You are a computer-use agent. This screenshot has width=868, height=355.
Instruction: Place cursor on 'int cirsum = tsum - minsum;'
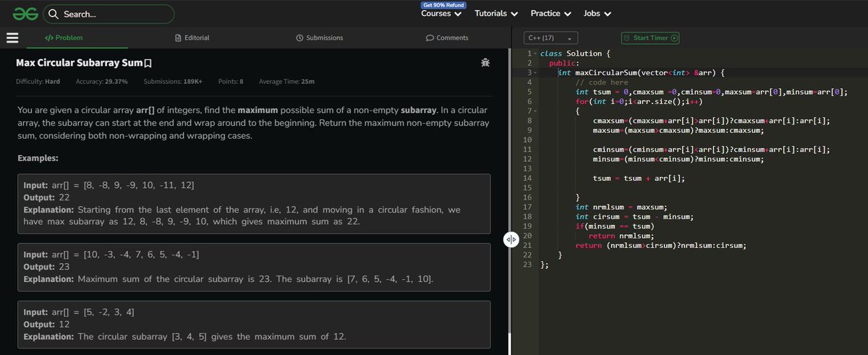[634, 216]
